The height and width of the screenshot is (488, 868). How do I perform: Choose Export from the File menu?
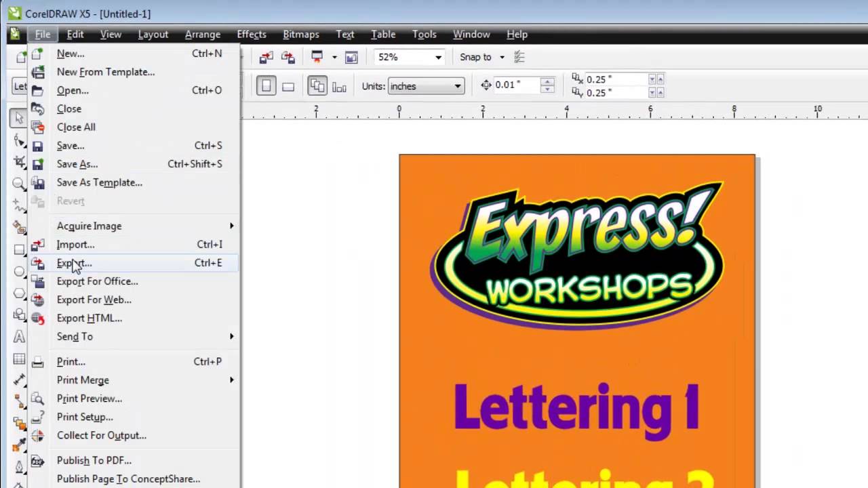tap(74, 263)
